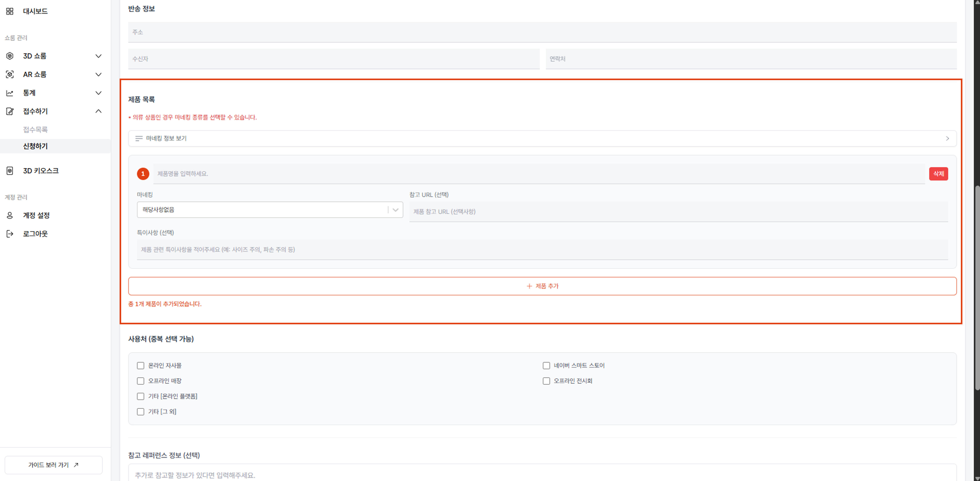This screenshot has height=481, width=980.
Task: Open the 접수목록 submenu item
Action: click(x=35, y=130)
